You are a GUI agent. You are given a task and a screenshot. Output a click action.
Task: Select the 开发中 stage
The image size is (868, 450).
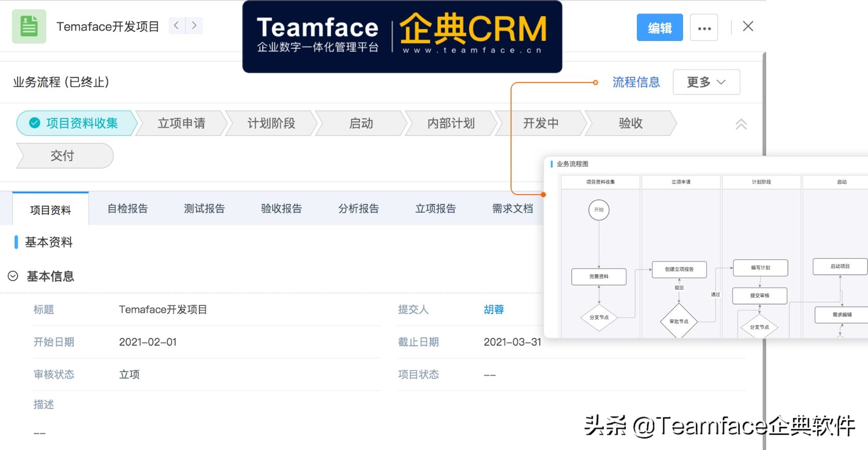[541, 123]
